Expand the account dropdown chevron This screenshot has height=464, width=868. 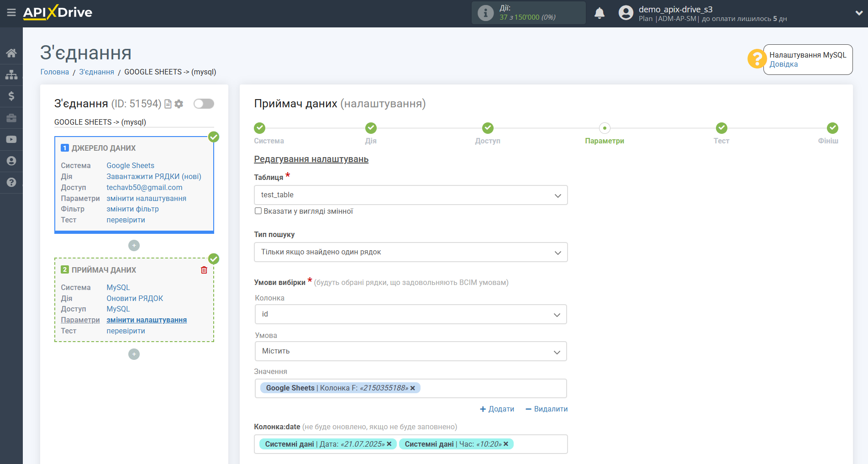pos(858,13)
